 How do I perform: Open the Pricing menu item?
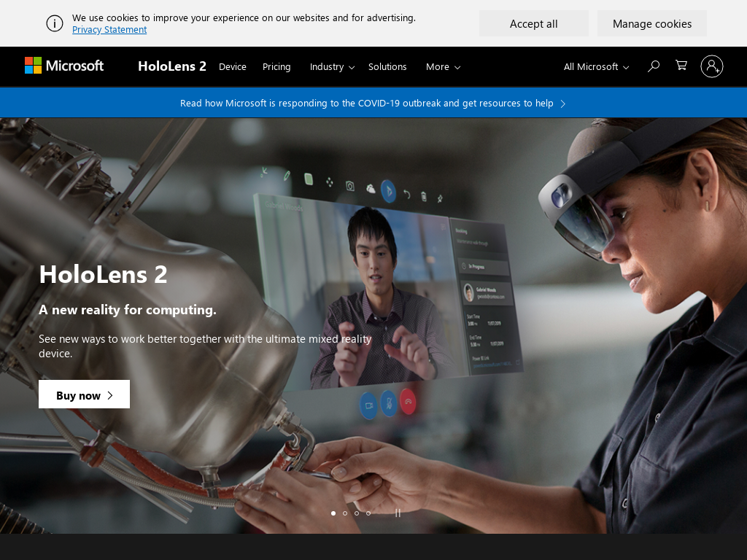[x=276, y=66]
